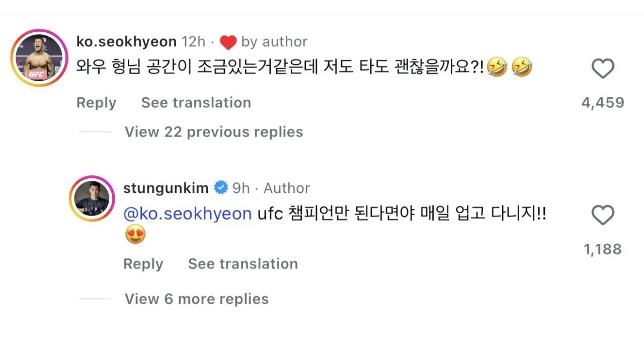644x340 pixels.
Task: Click the 12h timestamp on ko.seokhyeon's comment
Action: tap(194, 41)
